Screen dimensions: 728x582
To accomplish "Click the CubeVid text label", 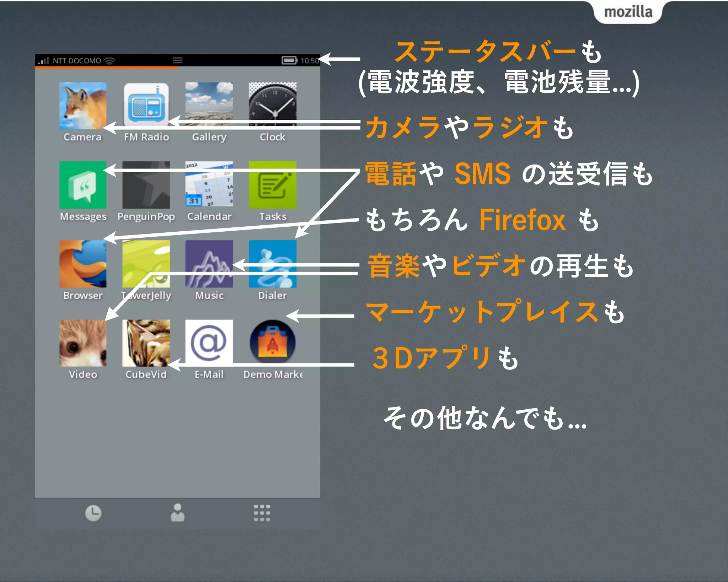I will click(146, 374).
